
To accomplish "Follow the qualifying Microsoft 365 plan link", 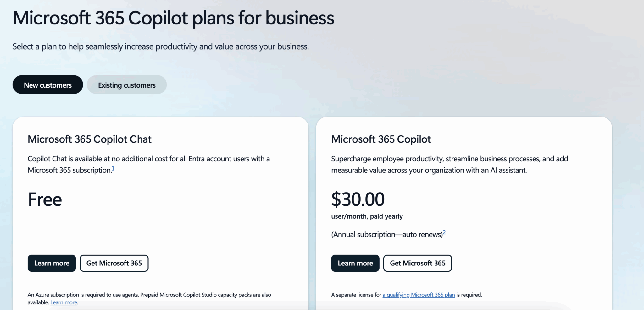I will [418, 295].
